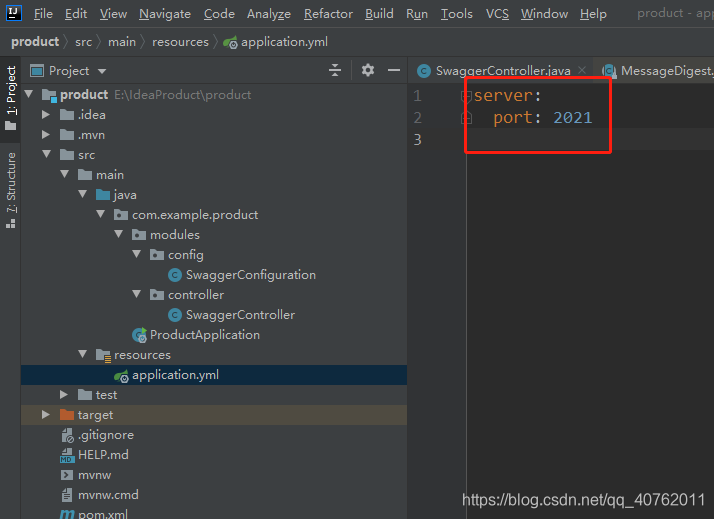Open the Analyze menu
This screenshot has width=714, height=519.
[x=269, y=14]
